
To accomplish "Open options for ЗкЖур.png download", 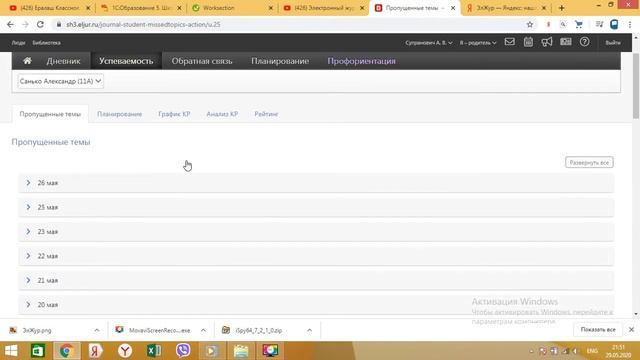I will [x=97, y=330].
